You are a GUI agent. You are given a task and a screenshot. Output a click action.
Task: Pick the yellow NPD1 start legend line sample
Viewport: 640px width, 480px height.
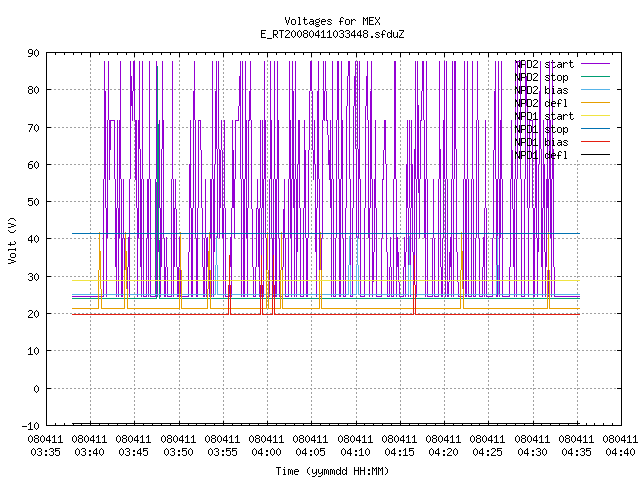click(595, 116)
